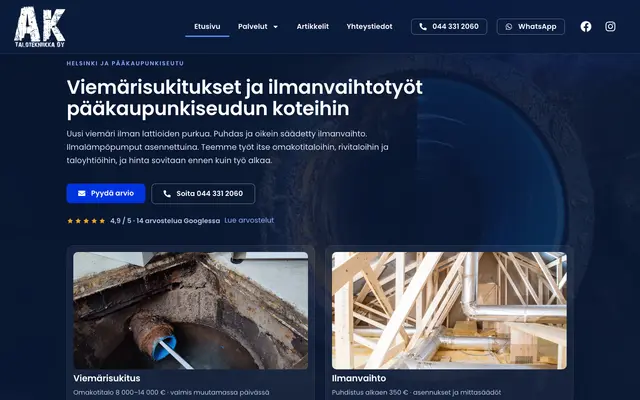Click the Pyydä arvio button
Viewport: 640px width, 400px height.
click(x=106, y=193)
